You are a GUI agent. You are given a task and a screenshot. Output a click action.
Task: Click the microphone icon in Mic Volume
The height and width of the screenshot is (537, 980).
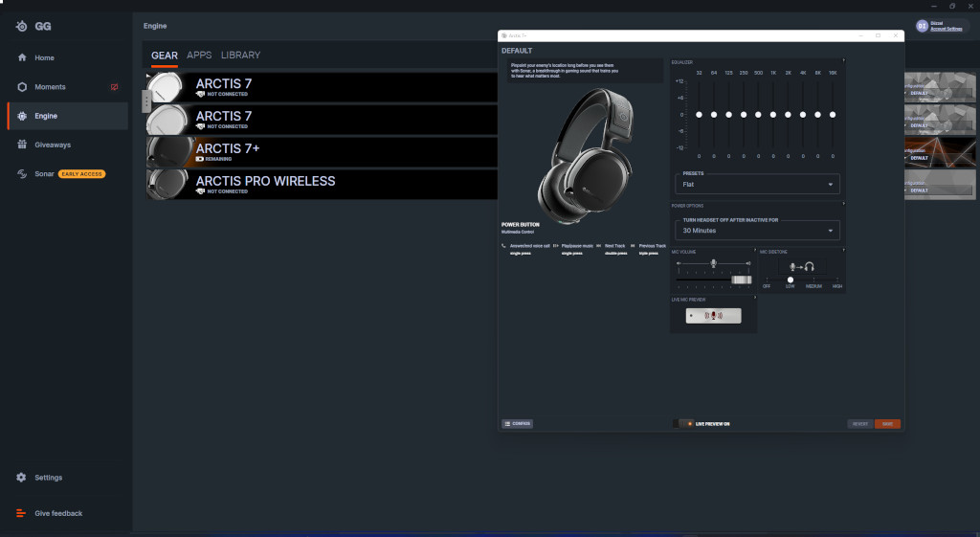click(713, 263)
